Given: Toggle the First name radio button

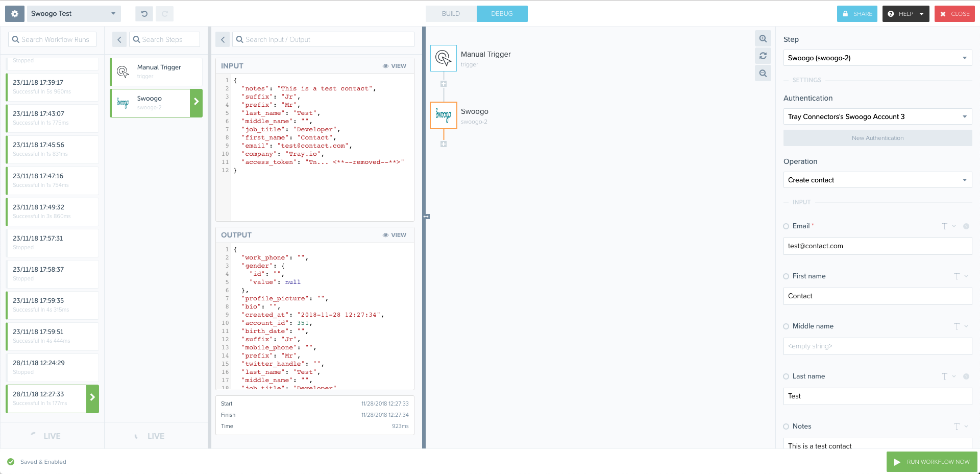Looking at the screenshot, I should pos(786,276).
